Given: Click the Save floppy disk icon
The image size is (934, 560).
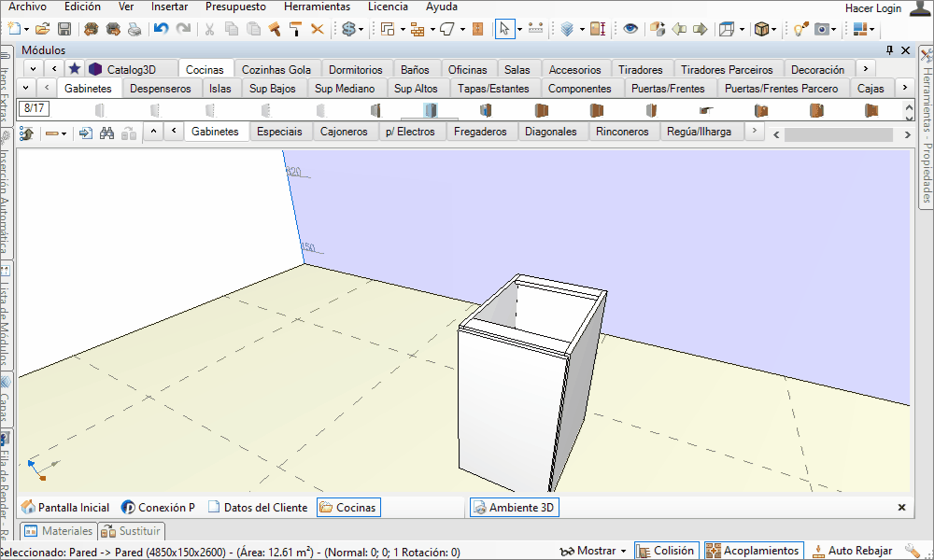Looking at the screenshot, I should coord(64,29).
